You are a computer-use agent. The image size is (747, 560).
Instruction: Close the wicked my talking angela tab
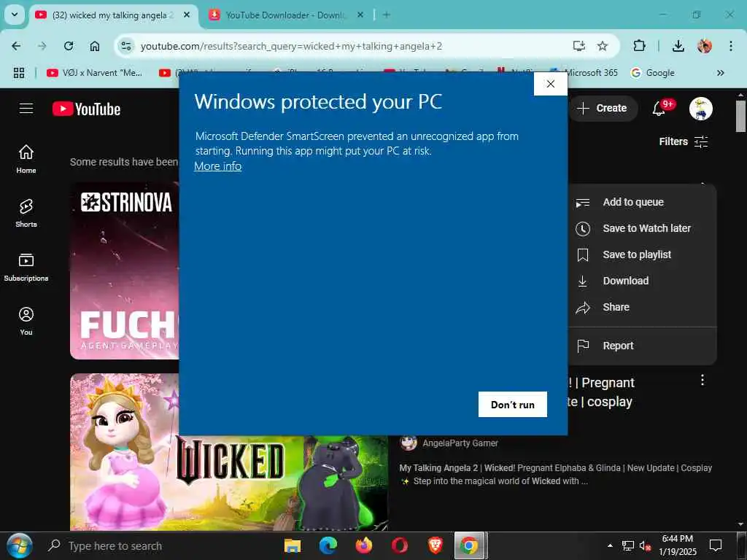pos(187,15)
